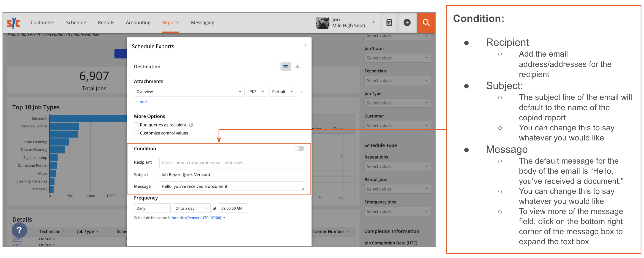Screen dimensions: 644x258
Task: Open the PDF format dropdown
Action: [257, 92]
